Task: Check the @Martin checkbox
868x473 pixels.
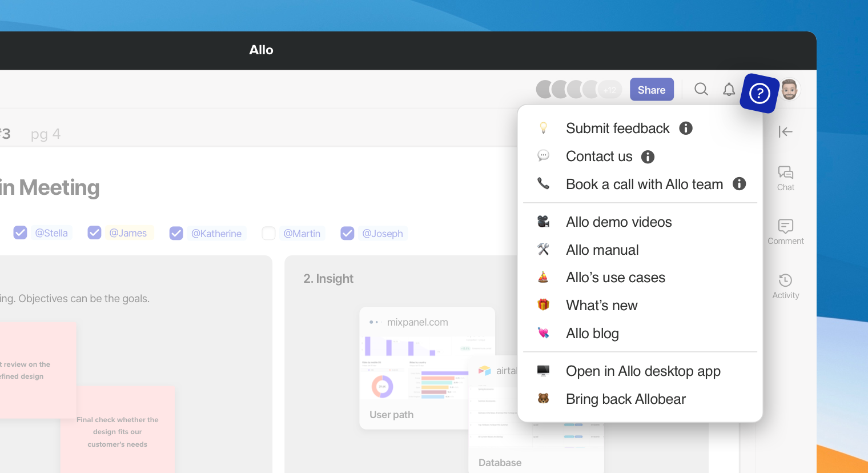Action: coord(268,233)
